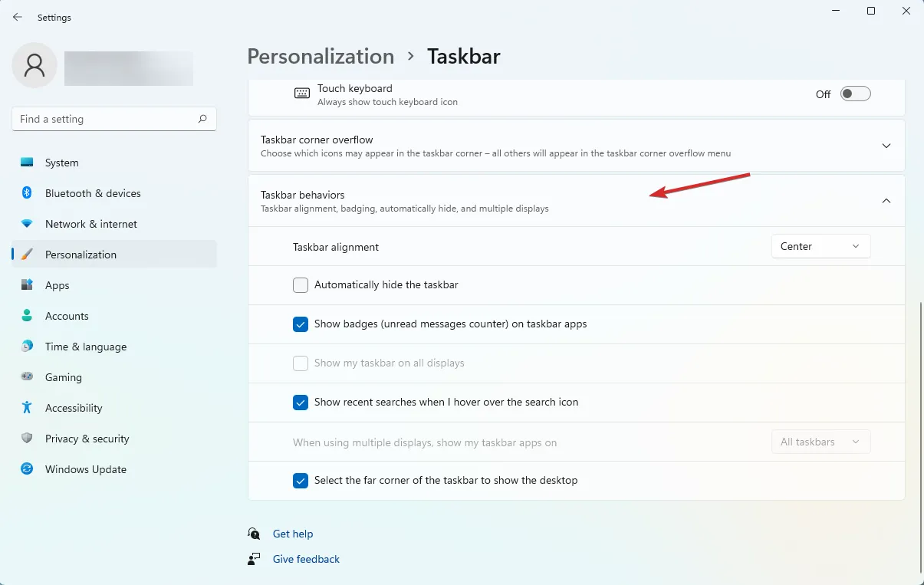The image size is (924, 585).
Task: Open Accounts via its person icon
Action: 27,316
